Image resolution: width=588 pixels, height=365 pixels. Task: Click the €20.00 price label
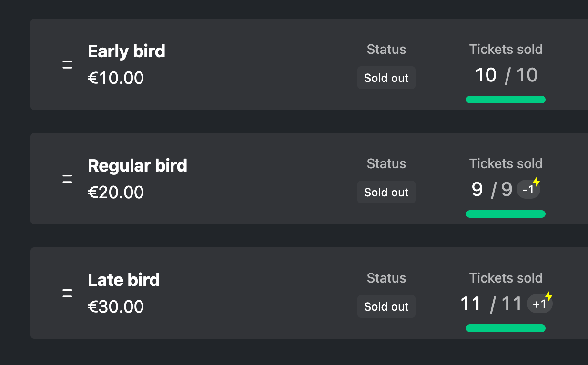point(116,193)
